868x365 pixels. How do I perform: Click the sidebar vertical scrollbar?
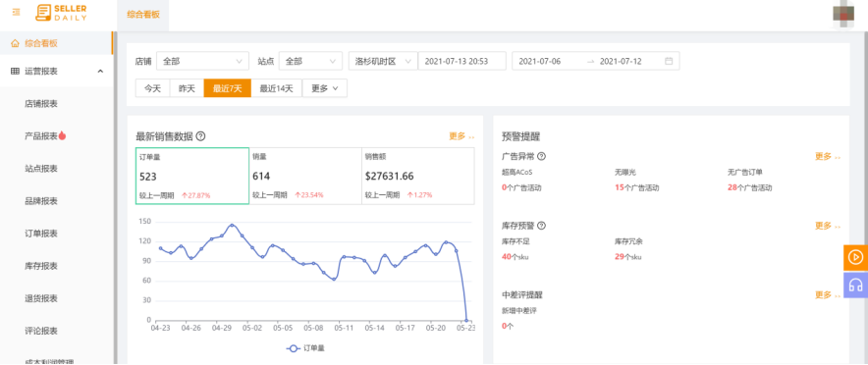115,197
